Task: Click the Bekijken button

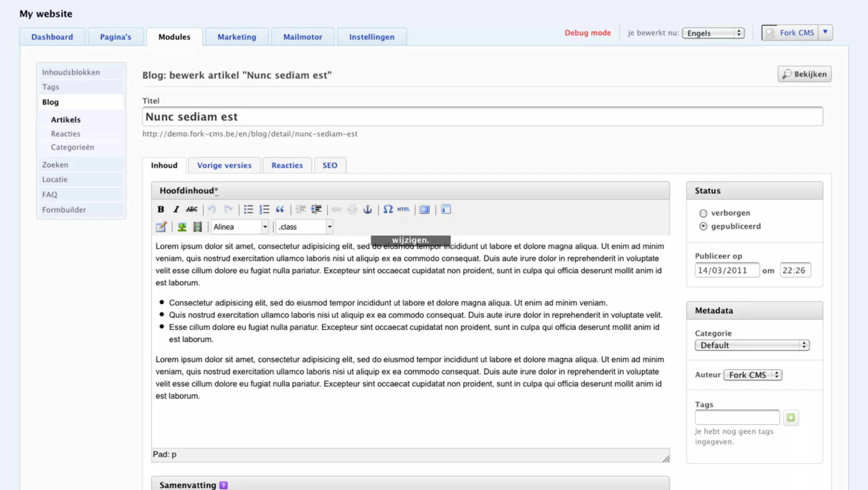Action: click(804, 74)
